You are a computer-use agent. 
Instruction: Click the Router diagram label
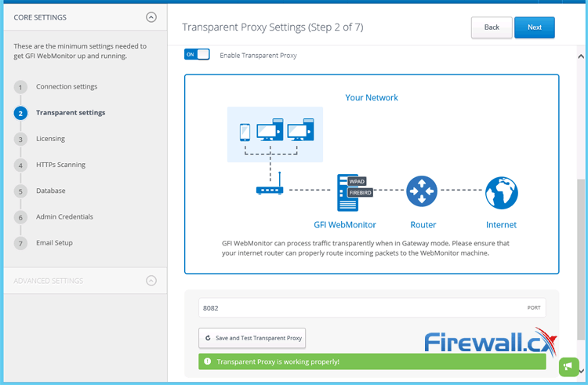click(423, 224)
